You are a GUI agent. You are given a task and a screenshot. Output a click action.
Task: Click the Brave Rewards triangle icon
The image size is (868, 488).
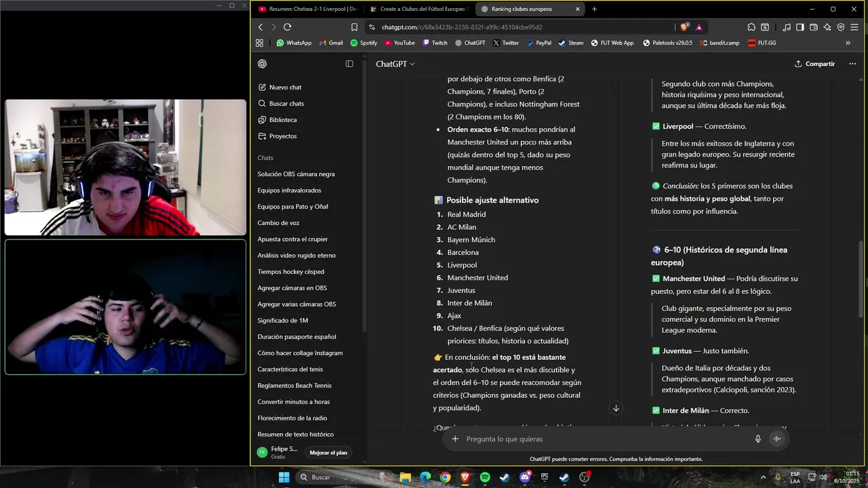[x=699, y=27]
